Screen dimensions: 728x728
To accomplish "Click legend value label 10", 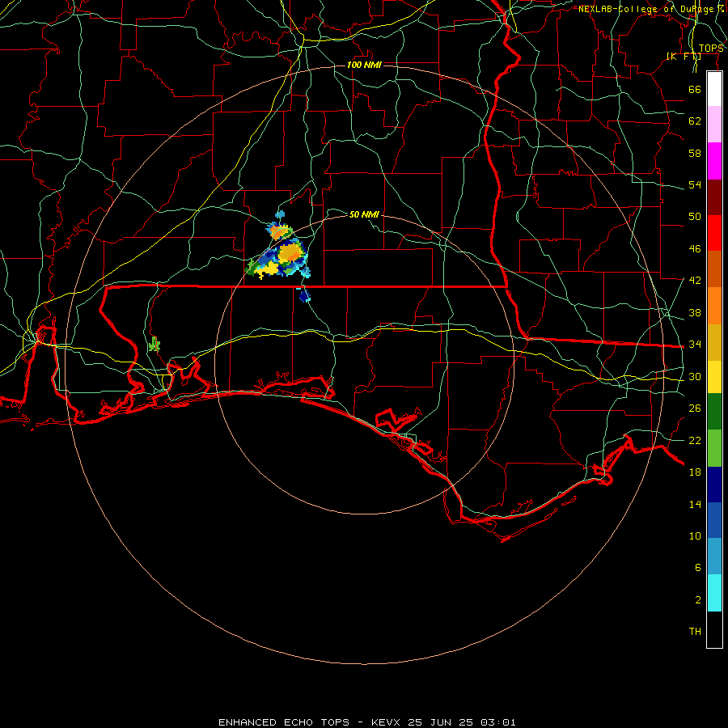I will [695, 535].
